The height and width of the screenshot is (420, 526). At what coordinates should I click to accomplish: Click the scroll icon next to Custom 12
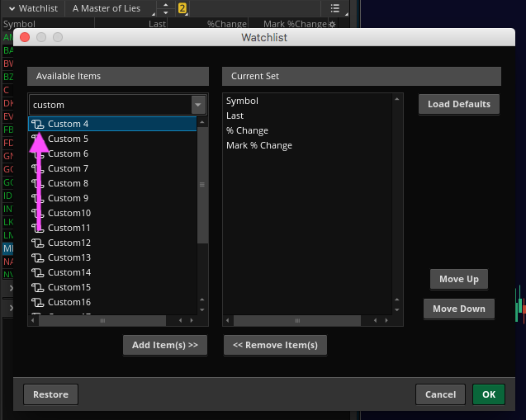(37, 243)
